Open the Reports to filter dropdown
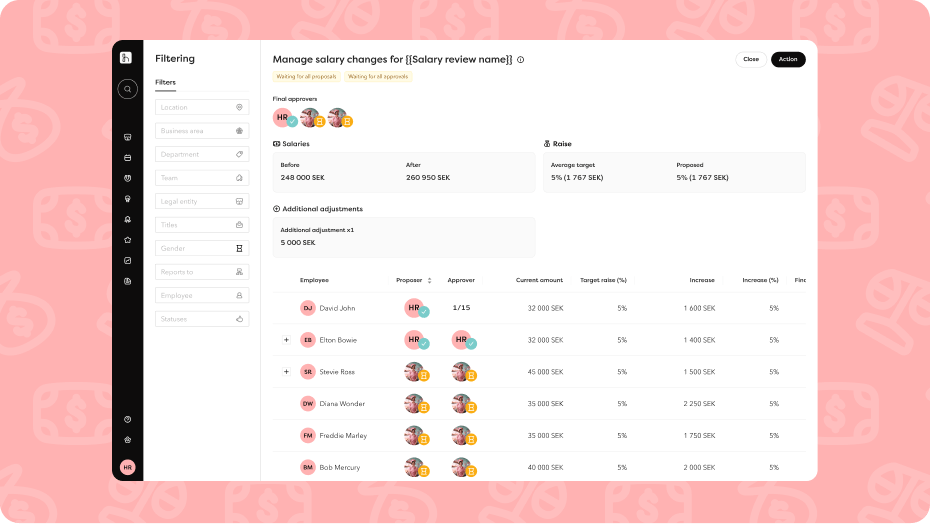The height and width of the screenshot is (524, 930). pyautogui.click(x=202, y=272)
